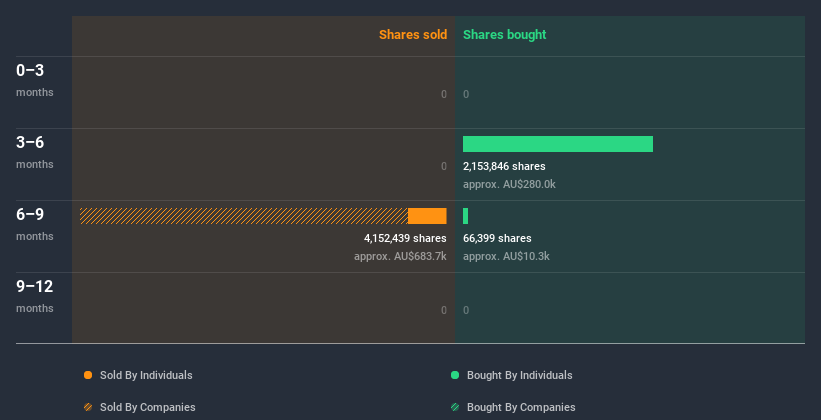Click the orange Sold By Individuals legend dot

click(x=88, y=375)
